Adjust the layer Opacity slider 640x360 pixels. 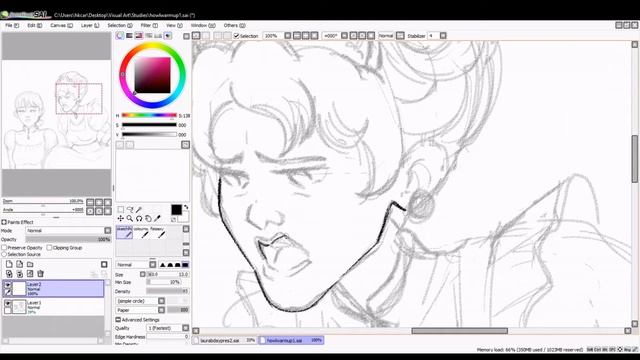pyautogui.click(x=68, y=240)
